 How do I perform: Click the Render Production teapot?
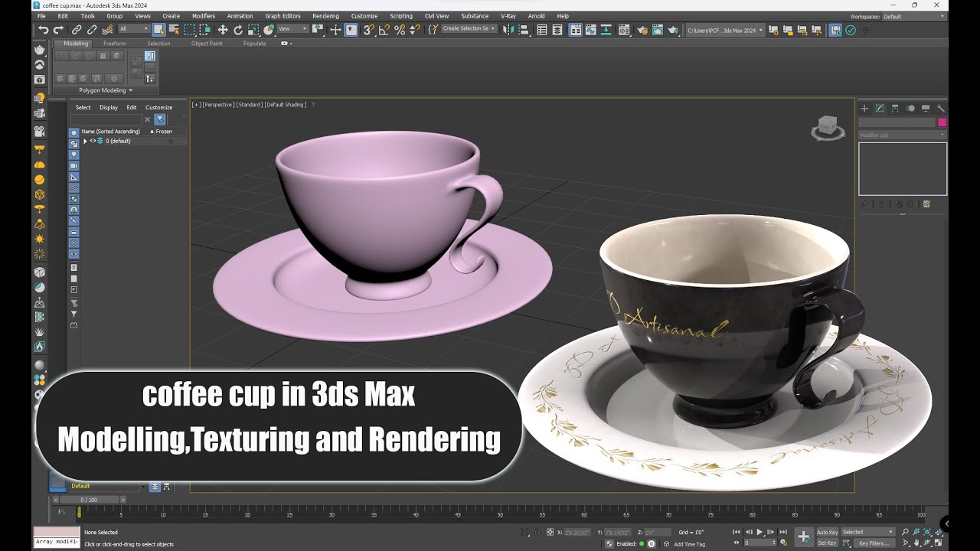[674, 30]
